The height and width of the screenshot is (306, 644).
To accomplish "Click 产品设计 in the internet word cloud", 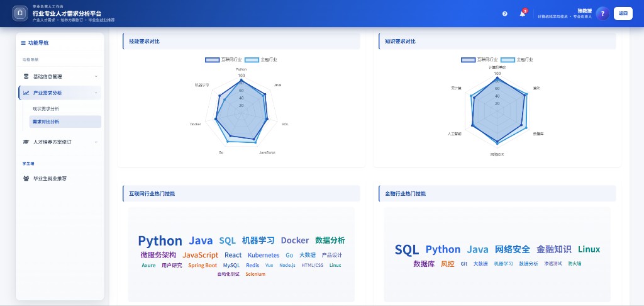I will (332, 256).
